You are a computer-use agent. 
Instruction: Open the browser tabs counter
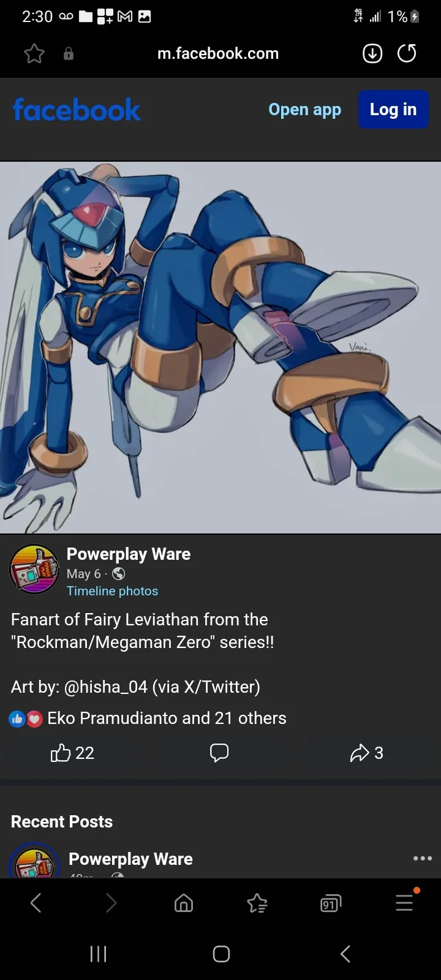(x=331, y=903)
